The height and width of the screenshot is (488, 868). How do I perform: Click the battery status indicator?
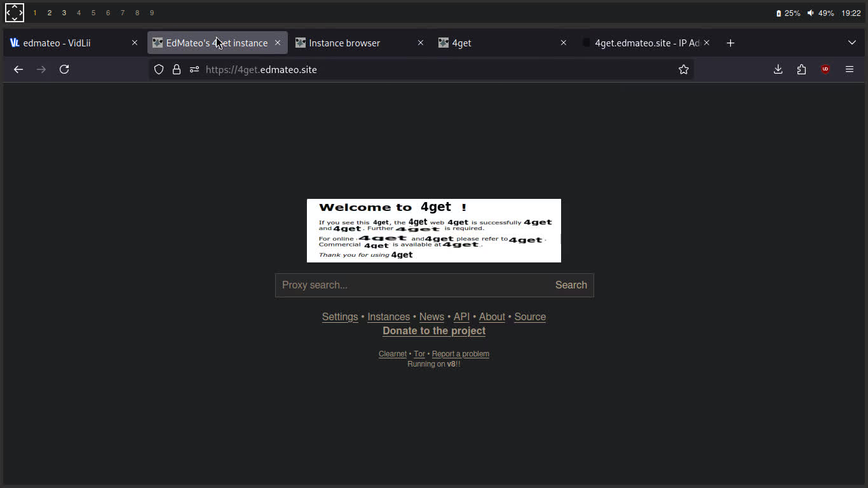[x=788, y=13]
